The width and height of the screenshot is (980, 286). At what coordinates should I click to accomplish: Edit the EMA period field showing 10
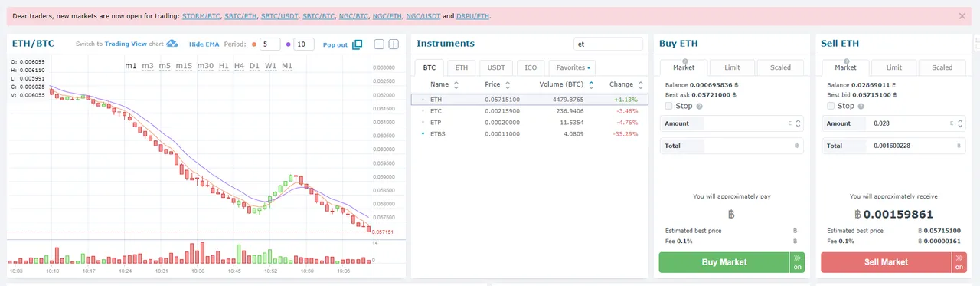click(x=304, y=44)
